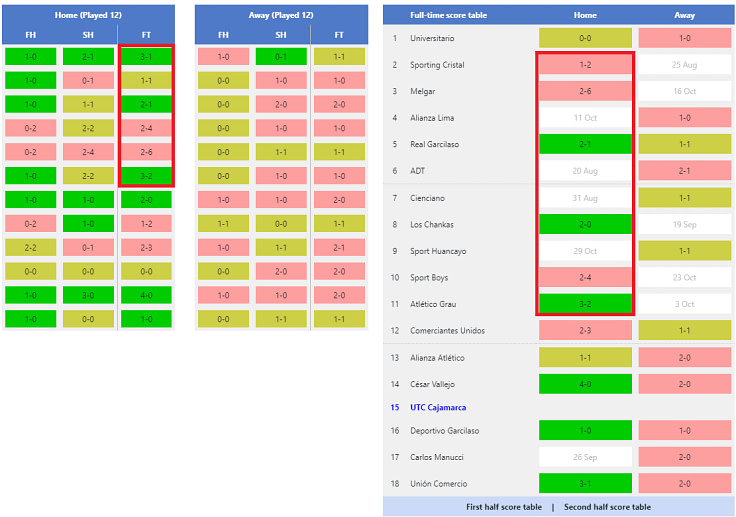Click Sport Huancayo team name
The height and width of the screenshot is (517, 736).
pyautogui.click(x=438, y=251)
